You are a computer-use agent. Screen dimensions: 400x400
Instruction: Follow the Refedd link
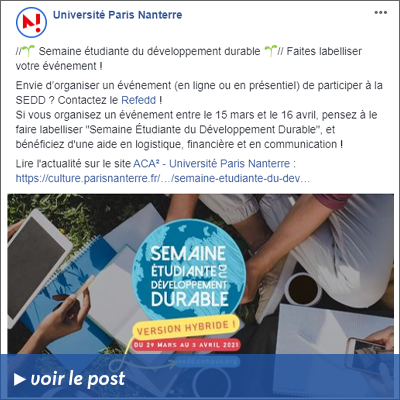[139, 100]
